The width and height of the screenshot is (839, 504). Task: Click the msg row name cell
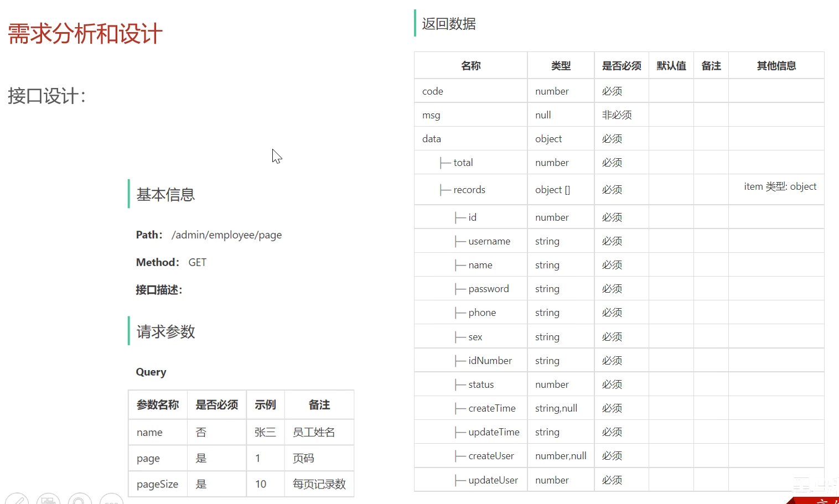point(471,115)
